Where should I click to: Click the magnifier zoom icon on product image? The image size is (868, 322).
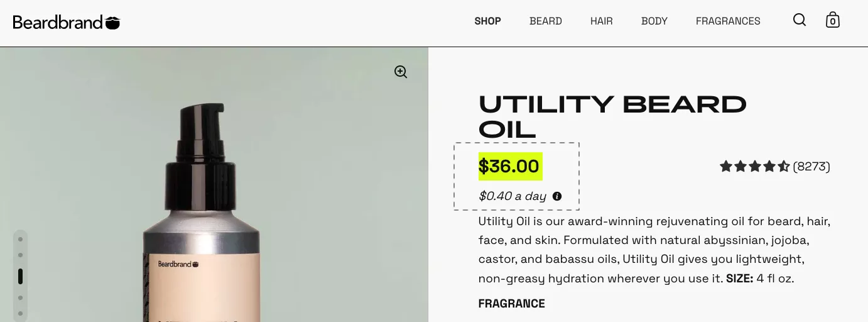coord(401,72)
